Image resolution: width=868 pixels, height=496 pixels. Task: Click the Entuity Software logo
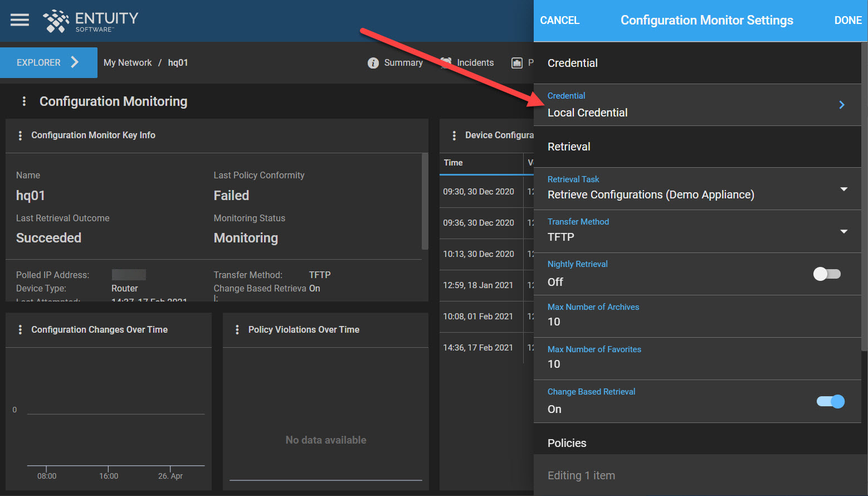click(91, 21)
